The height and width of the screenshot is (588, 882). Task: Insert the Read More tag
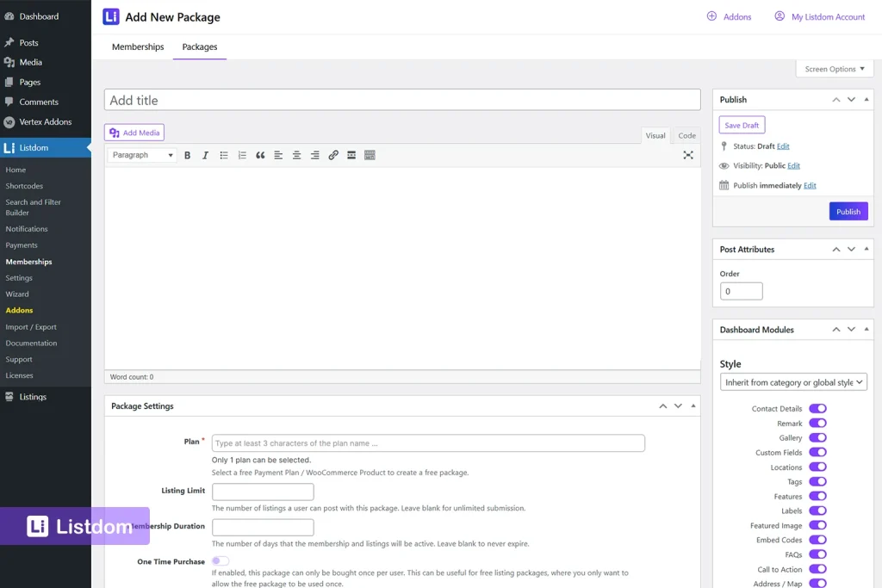tap(351, 155)
